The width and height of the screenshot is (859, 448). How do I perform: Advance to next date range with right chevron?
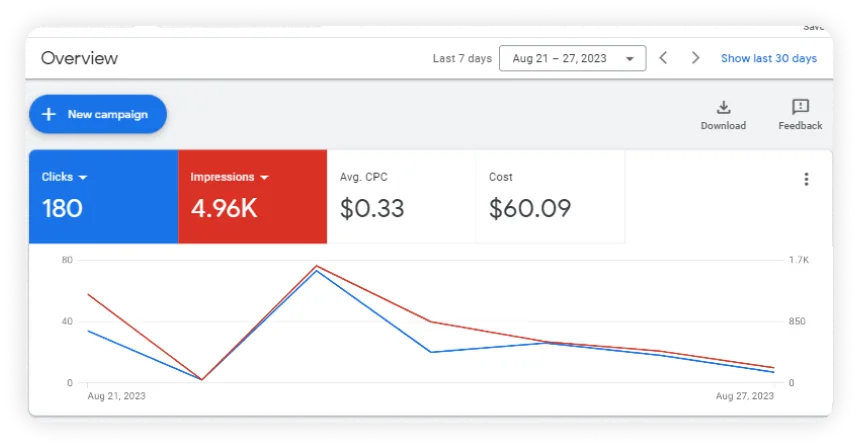click(695, 58)
